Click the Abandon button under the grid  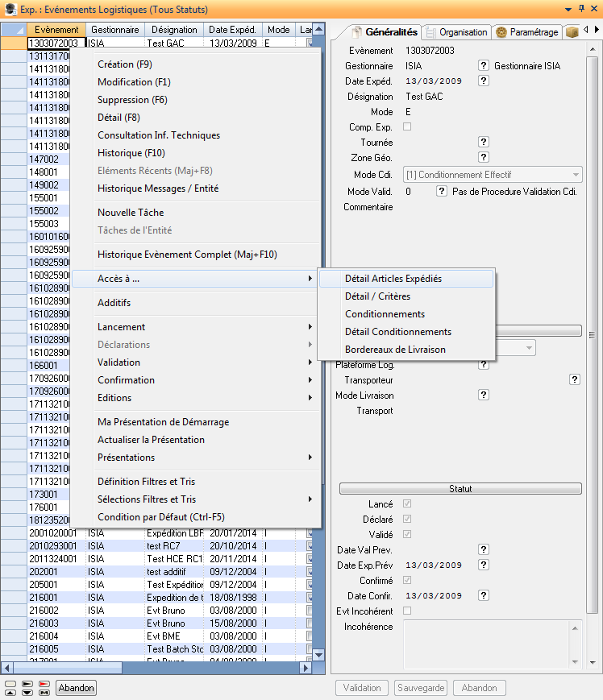76,688
